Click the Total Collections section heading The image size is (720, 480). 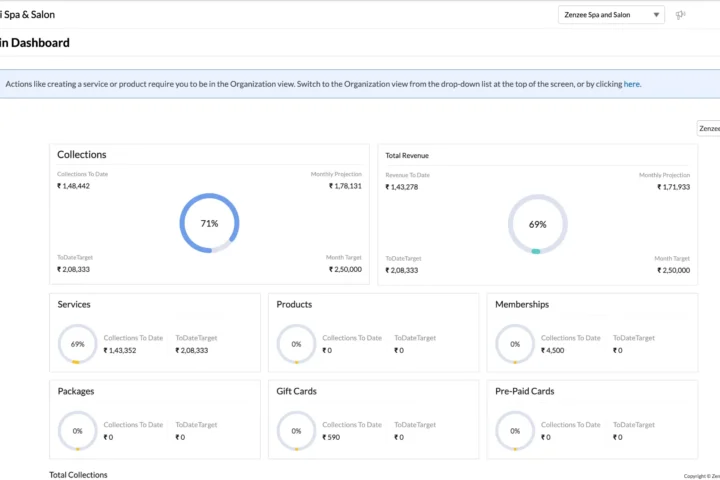78,474
